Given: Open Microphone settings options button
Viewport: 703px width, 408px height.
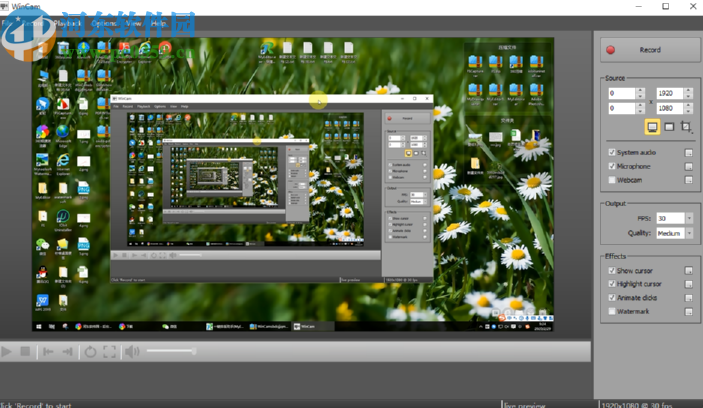Looking at the screenshot, I should point(688,166).
